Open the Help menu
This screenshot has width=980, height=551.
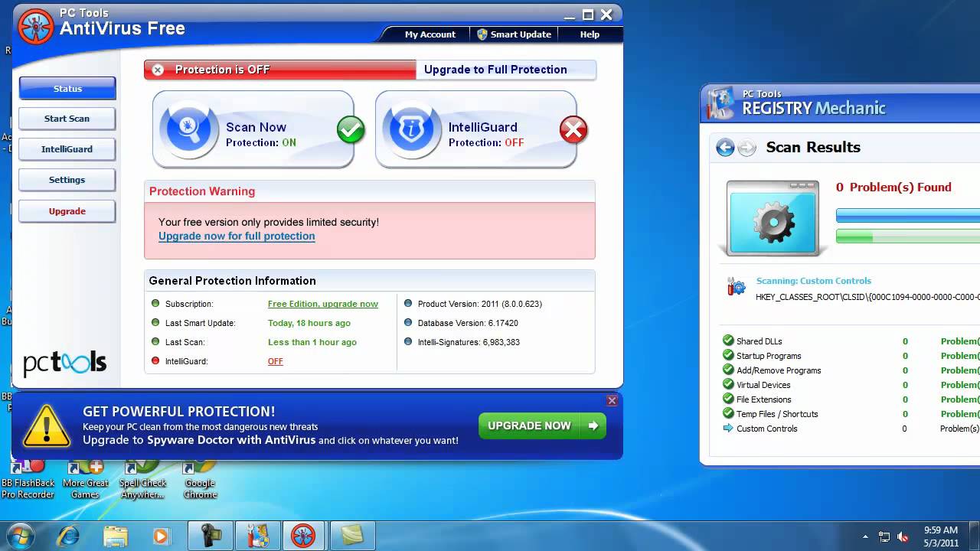tap(590, 34)
